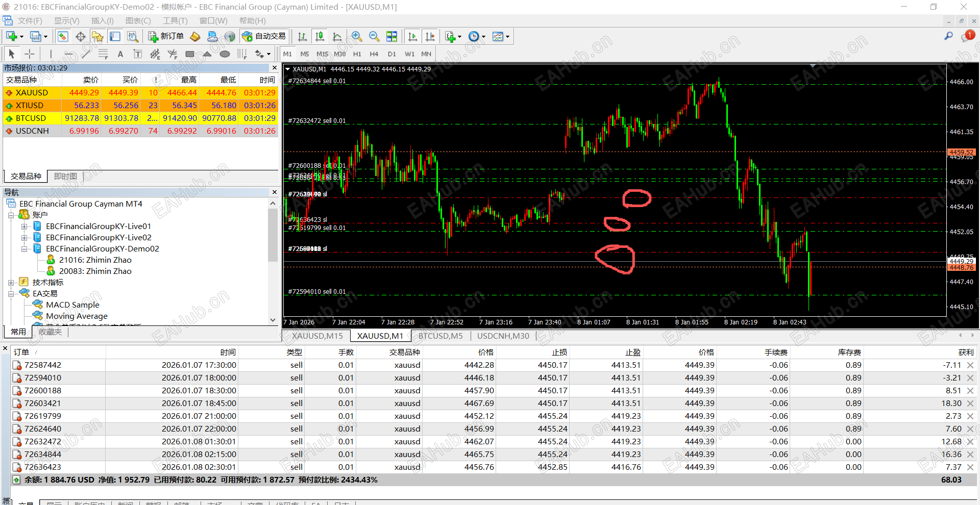Select the BTCUSD row in Market Watch

point(140,118)
